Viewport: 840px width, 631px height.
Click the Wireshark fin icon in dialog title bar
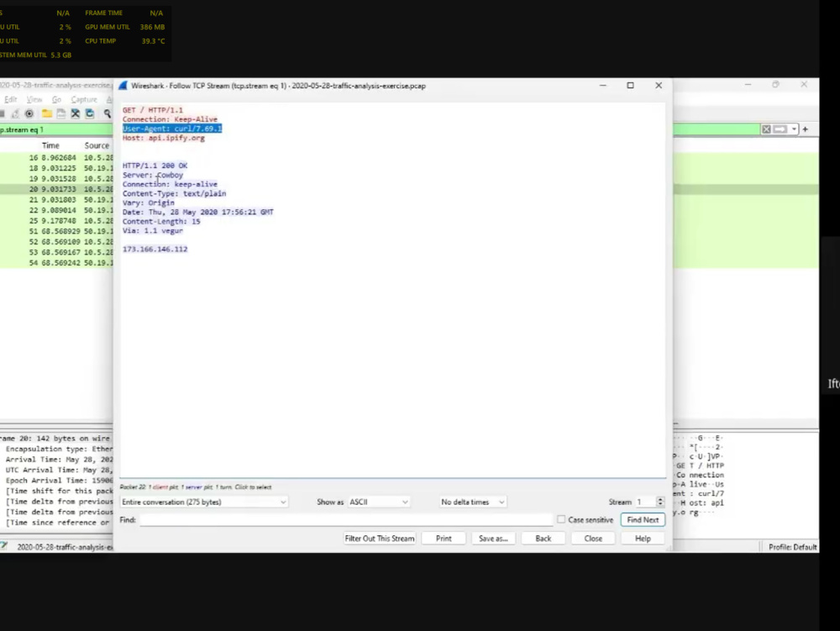(123, 86)
